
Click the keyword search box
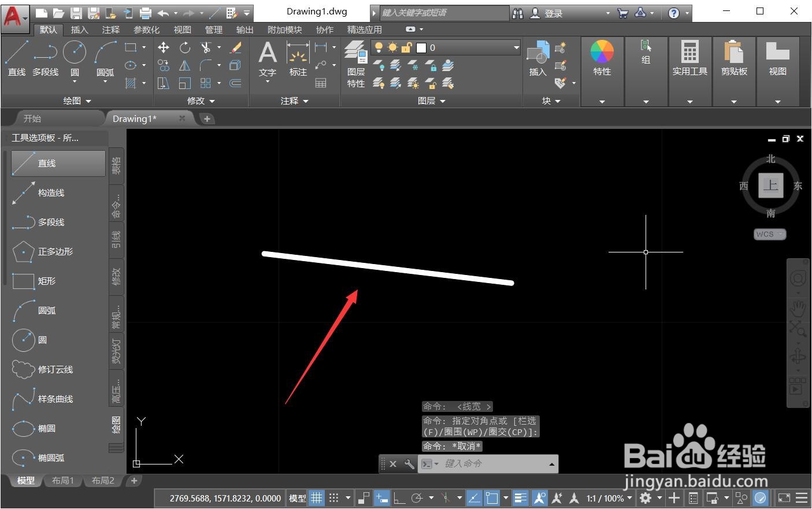(444, 13)
